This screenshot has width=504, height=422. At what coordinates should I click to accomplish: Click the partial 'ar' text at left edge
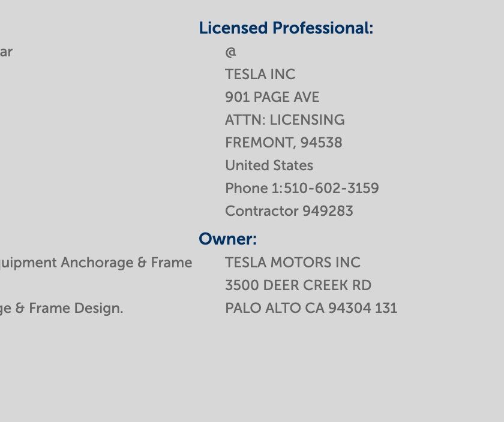tap(6, 52)
